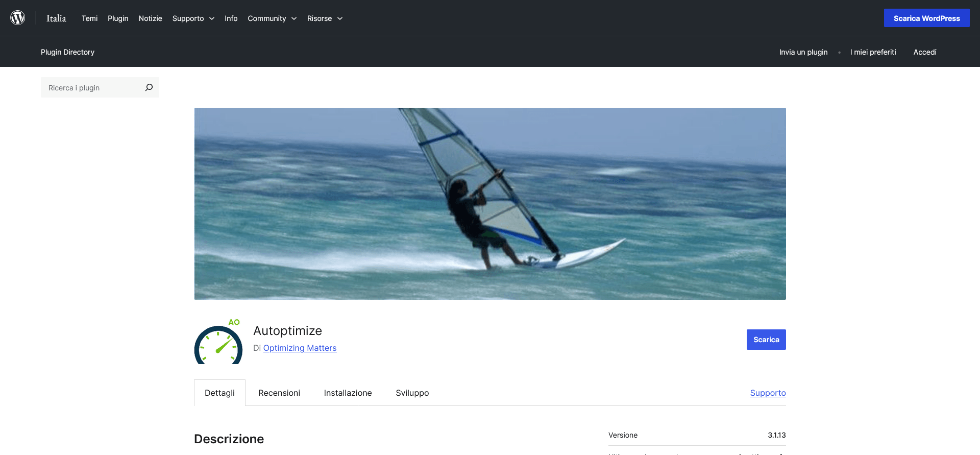
Task: Open Optimizing Matters author link
Action: tap(300, 348)
